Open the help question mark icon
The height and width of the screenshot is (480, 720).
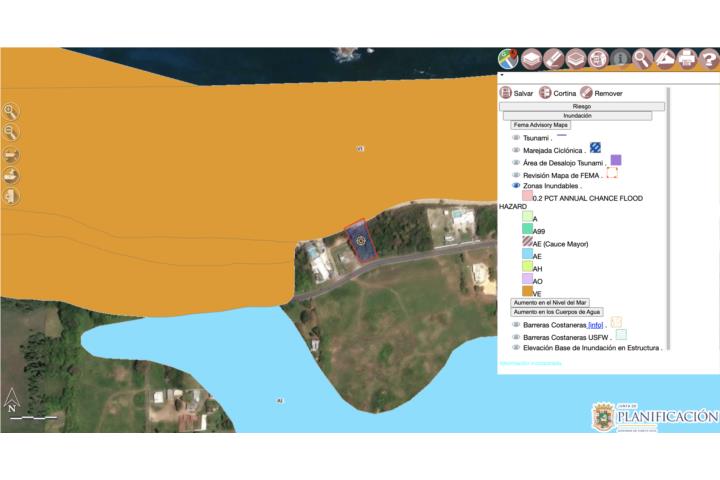click(709, 59)
